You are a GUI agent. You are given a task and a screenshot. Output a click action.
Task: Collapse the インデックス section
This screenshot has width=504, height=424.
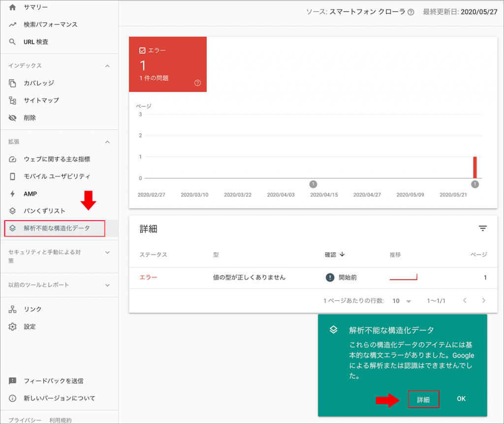click(x=107, y=65)
